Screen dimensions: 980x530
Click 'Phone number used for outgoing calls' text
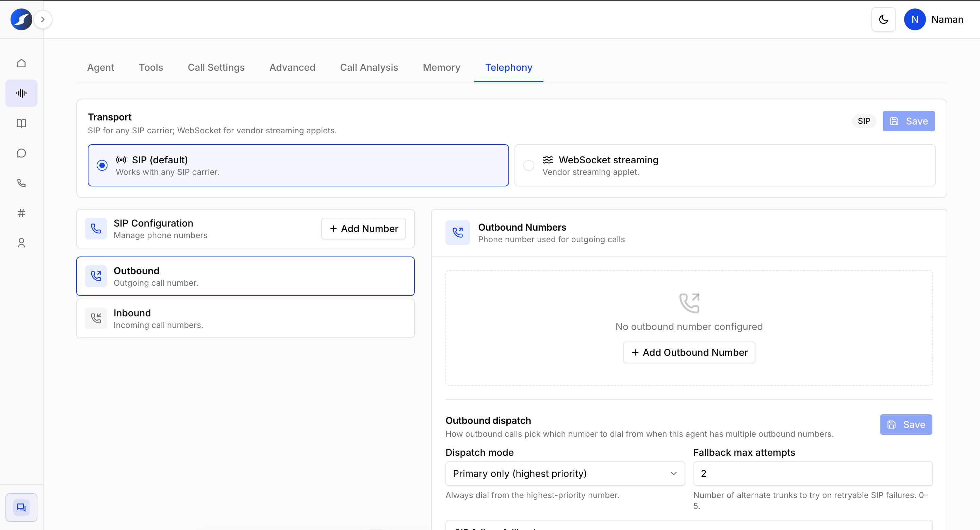point(551,239)
